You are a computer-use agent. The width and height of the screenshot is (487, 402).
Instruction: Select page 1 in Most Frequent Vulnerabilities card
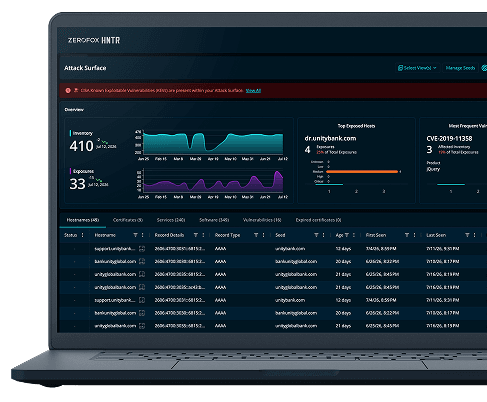click(451, 191)
